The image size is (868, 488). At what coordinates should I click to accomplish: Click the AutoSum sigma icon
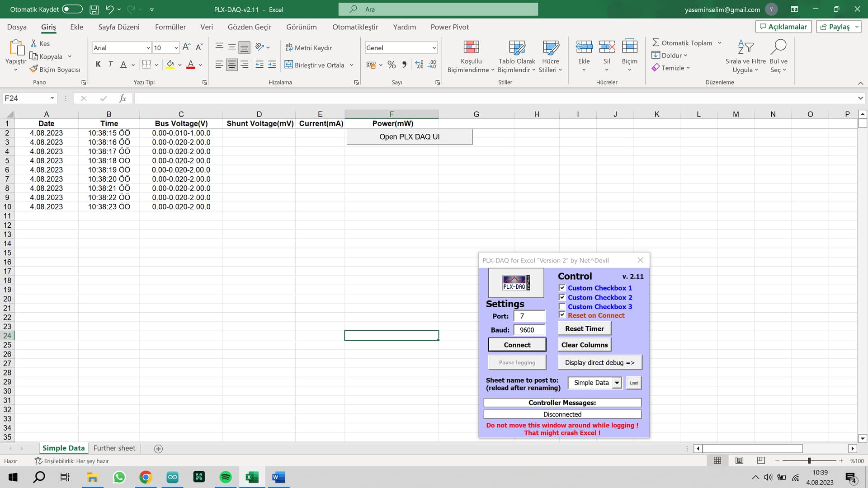click(x=656, y=42)
